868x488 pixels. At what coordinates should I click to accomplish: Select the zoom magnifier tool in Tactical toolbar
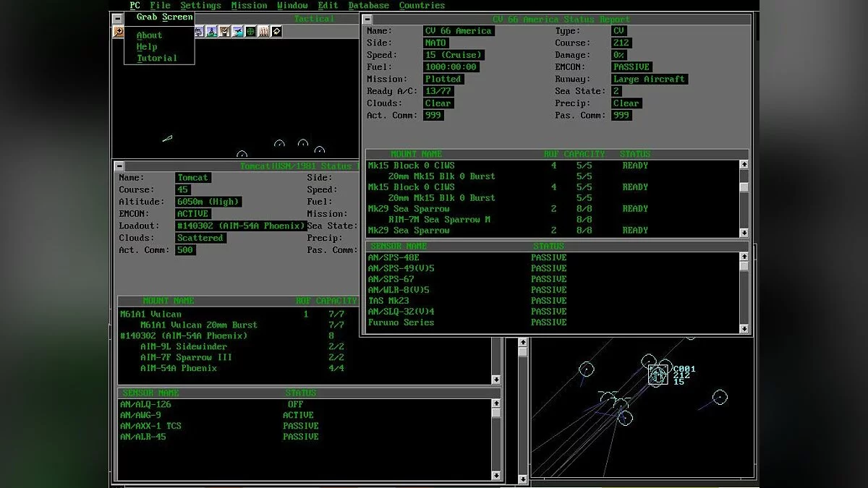click(x=118, y=32)
